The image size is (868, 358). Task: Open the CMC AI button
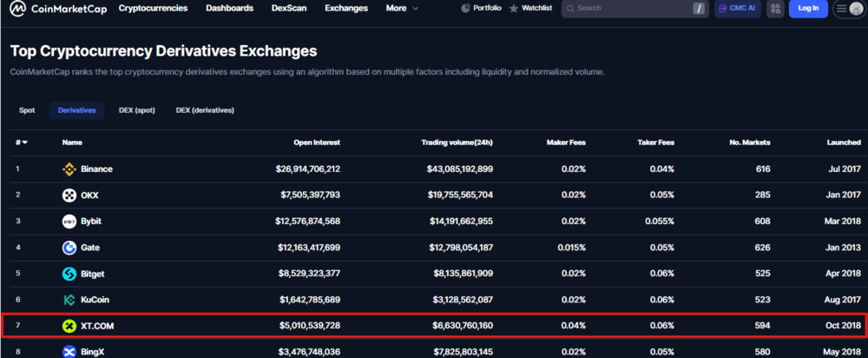[738, 9]
